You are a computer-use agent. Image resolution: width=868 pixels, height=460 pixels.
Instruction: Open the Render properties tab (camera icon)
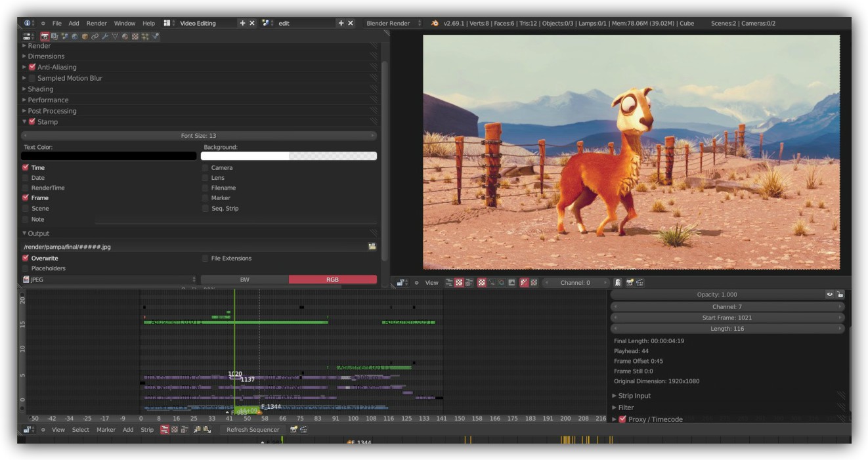[x=45, y=36]
